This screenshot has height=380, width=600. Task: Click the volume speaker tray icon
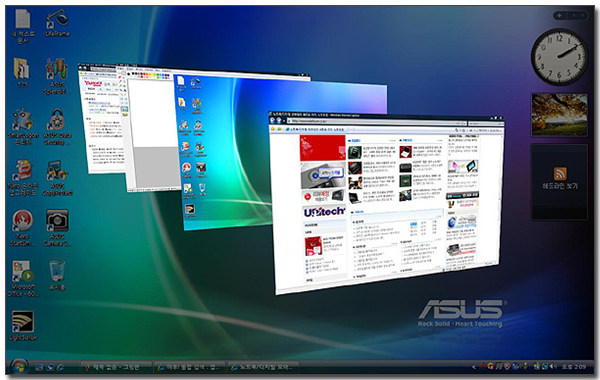tap(552, 367)
